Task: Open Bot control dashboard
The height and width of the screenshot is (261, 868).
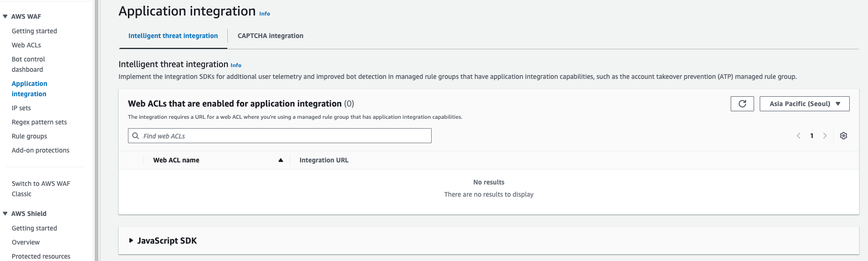Action: pos(28,64)
